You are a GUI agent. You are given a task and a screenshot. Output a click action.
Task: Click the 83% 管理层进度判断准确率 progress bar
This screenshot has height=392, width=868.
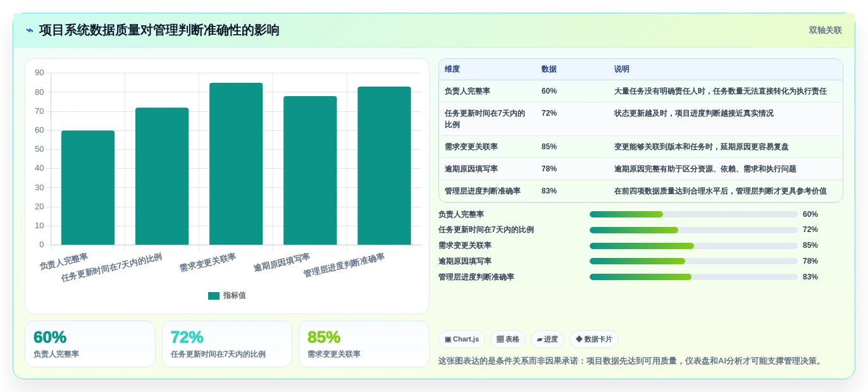693,277
